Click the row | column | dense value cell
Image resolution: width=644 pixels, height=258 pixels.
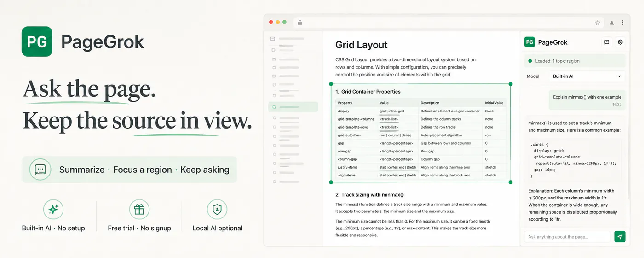pyautogui.click(x=396, y=135)
